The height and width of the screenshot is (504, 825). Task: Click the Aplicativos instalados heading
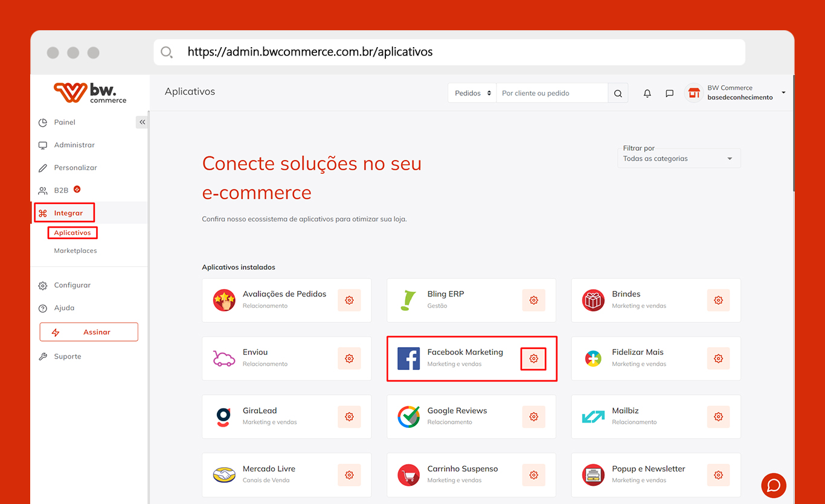point(239,267)
